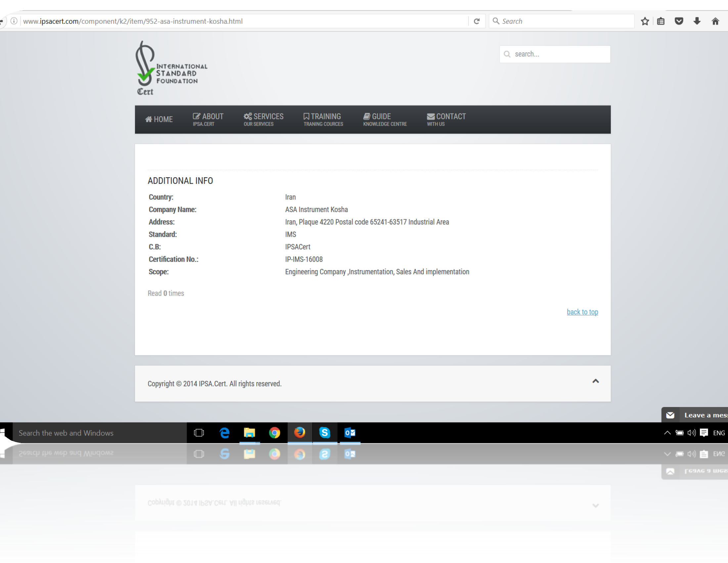Open Skype from the taskbar
Image resolution: width=728 pixels, height=563 pixels.
325,433
